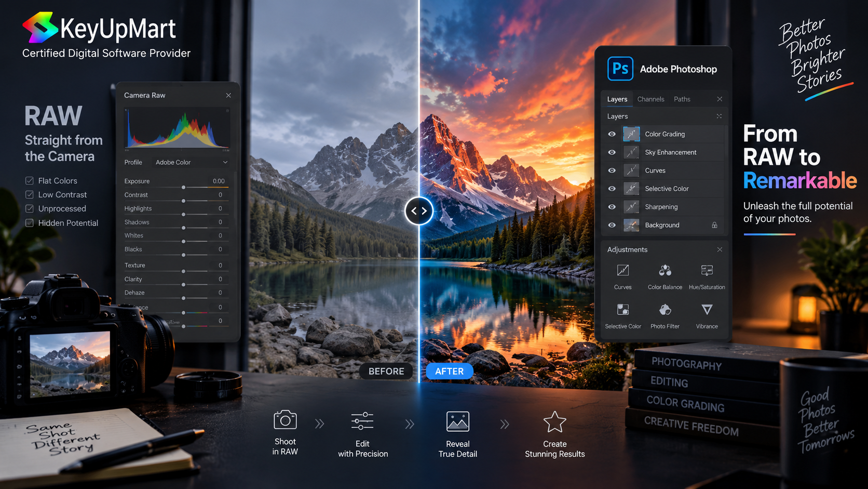Screen dimensions: 868x489
Task: Click the Contrast value 0 field
Action: [220, 195]
